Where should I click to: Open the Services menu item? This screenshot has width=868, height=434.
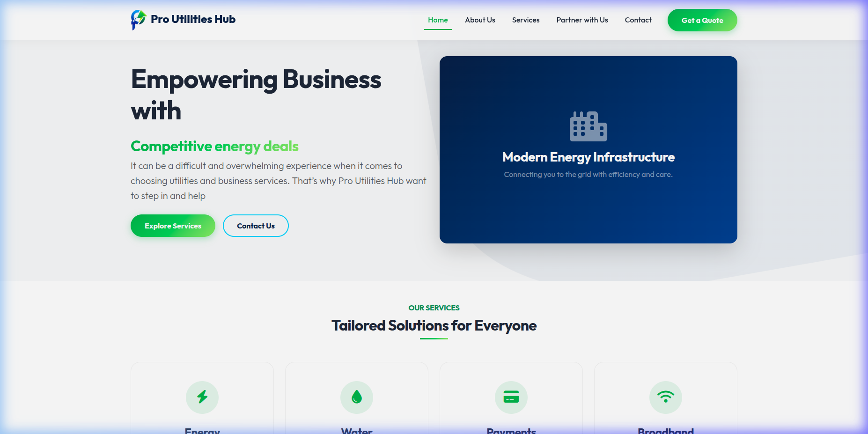click(x=526, y=20)
